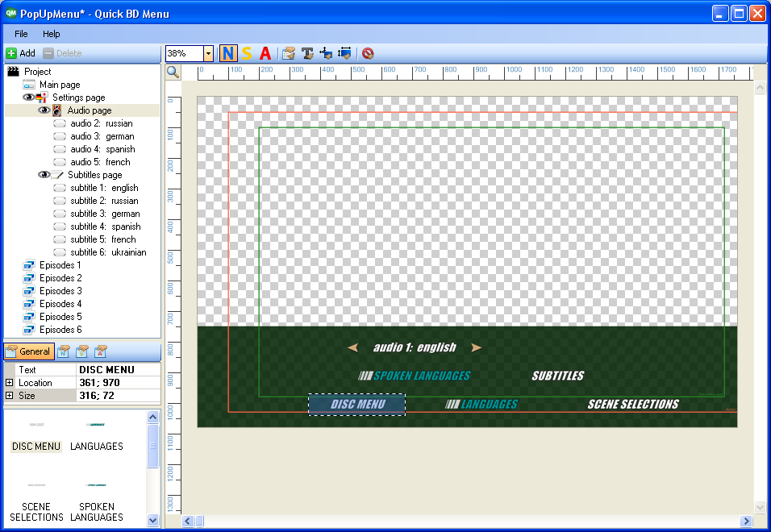771x532 pixels.
Task: Switch to Activated state red 'A' icon
Action: [265, 54]
